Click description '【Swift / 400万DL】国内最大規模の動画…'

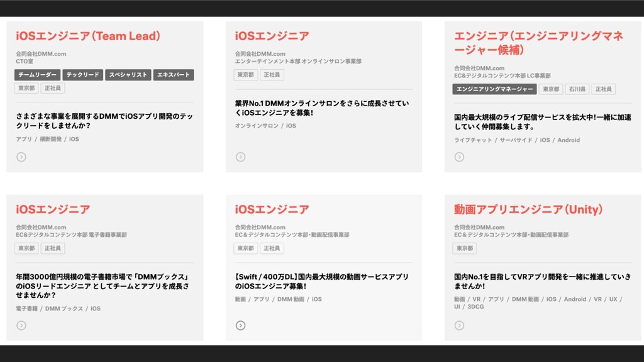(x=322, y=281)
